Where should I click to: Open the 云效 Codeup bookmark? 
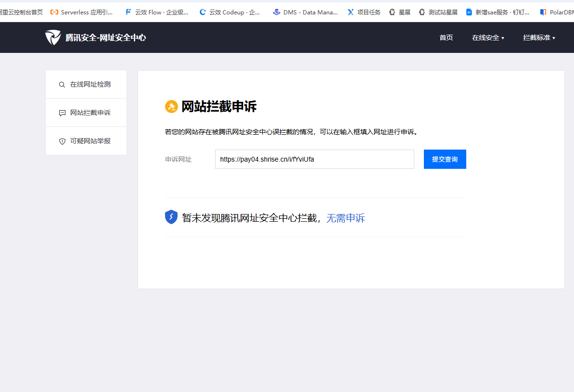tap(230, 12)
